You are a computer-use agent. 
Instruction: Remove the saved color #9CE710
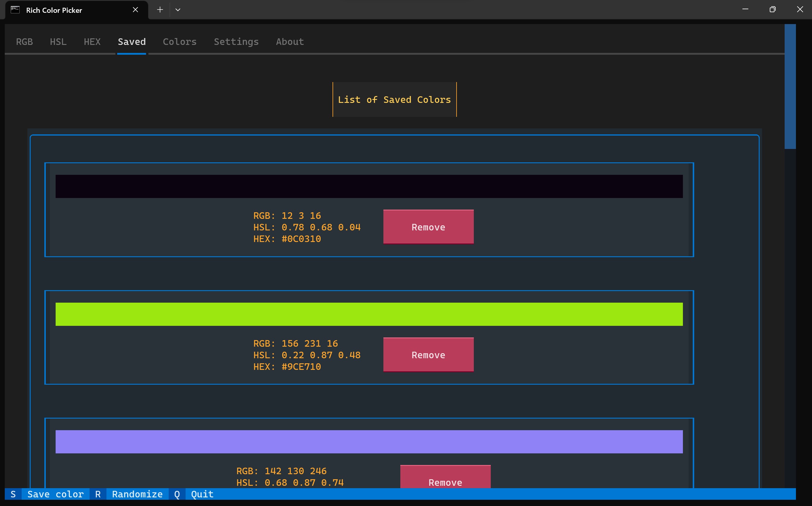(x=428, y=355)
